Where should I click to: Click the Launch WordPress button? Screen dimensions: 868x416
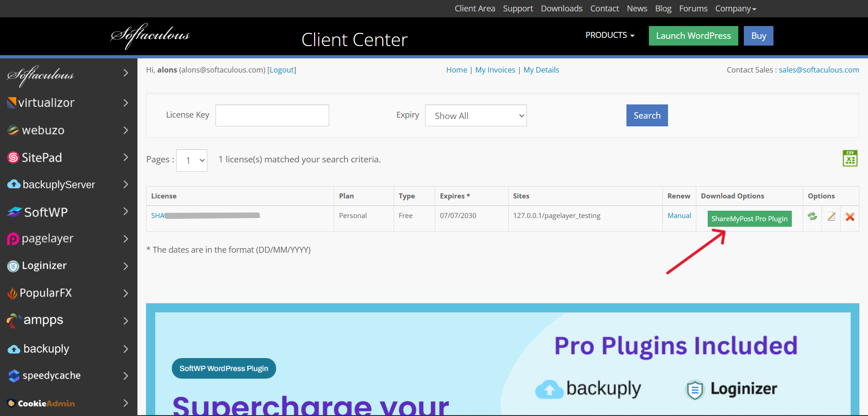(693, 36)
